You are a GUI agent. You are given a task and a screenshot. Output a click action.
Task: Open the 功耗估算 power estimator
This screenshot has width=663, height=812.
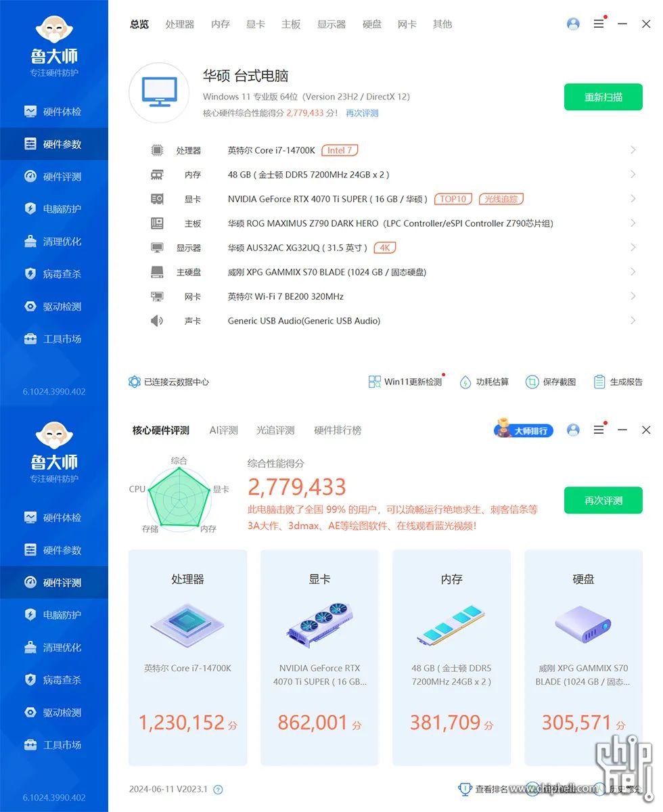pos(484,382)
